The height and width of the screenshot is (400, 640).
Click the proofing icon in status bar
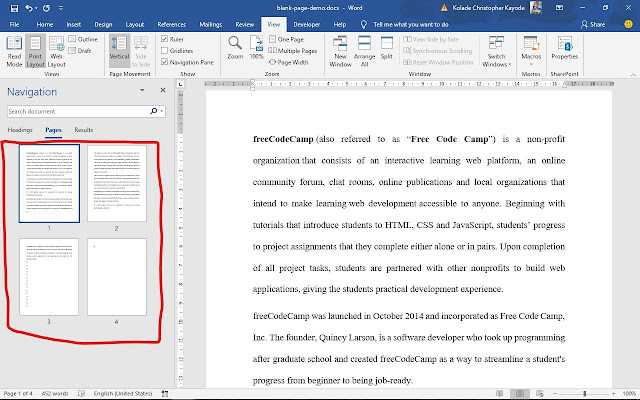click(x=81, y=393)
